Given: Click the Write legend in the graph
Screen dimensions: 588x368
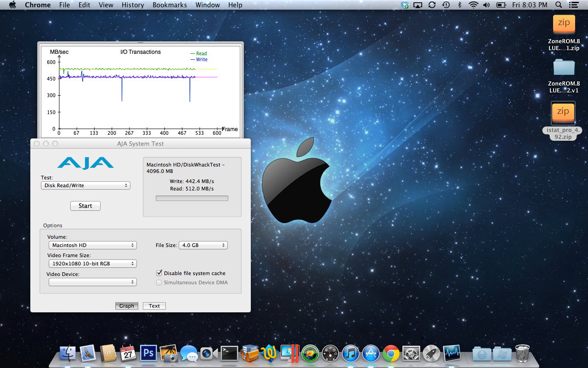Looking at the screenshot, I should point(199,59).
